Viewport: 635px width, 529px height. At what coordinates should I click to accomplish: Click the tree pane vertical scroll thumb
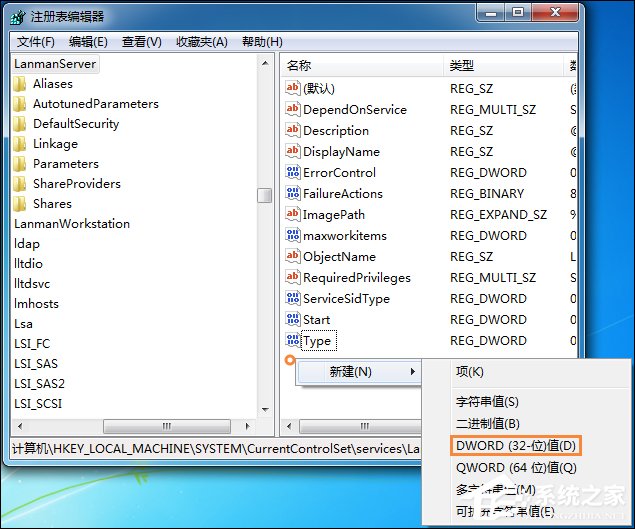point(265,195)
